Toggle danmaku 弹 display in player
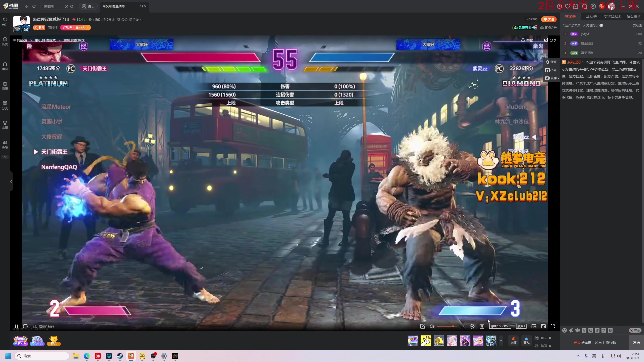The image size is (644, 362). pyautogui.click(x=482, y=326)
